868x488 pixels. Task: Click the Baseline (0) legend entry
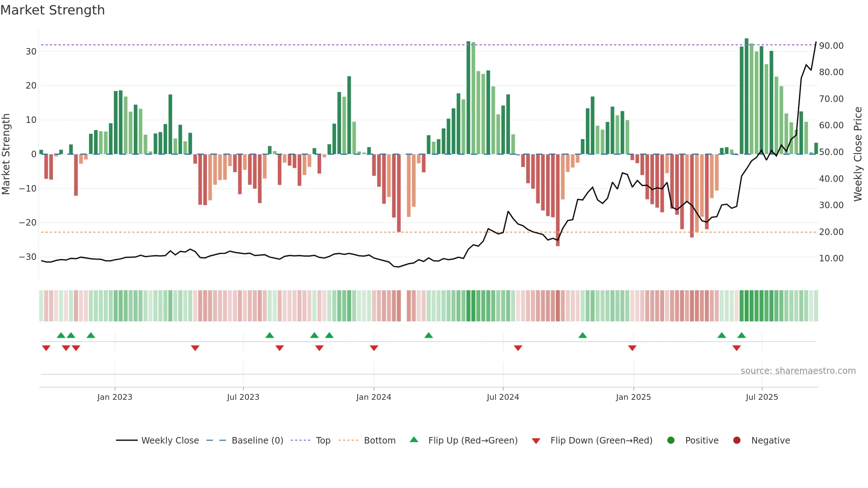[245, 440]
